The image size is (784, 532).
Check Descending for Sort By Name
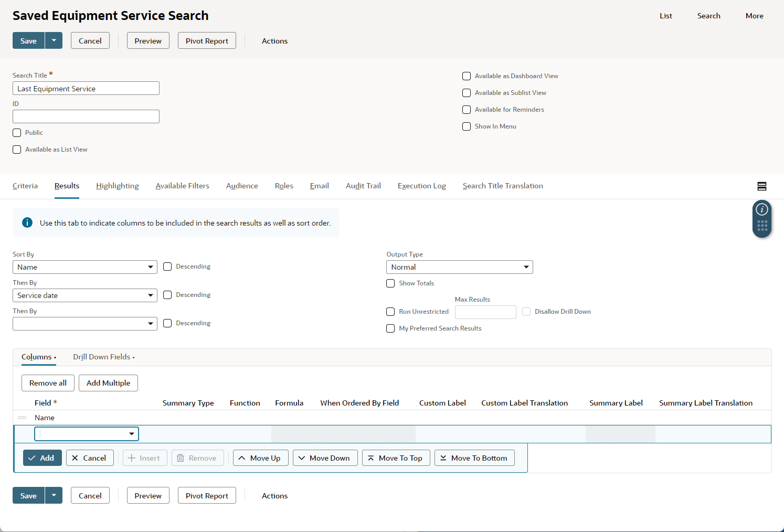click(x=167, y=267)
